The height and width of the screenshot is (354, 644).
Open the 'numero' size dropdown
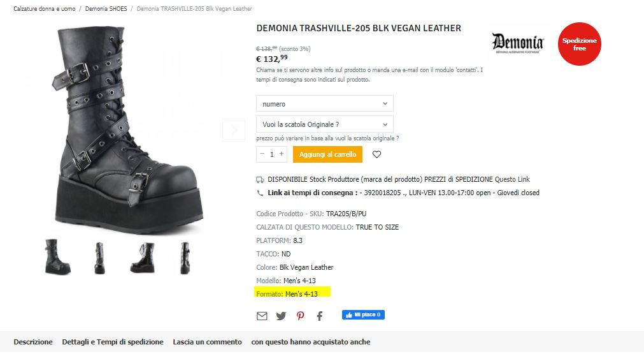(324, 103)
